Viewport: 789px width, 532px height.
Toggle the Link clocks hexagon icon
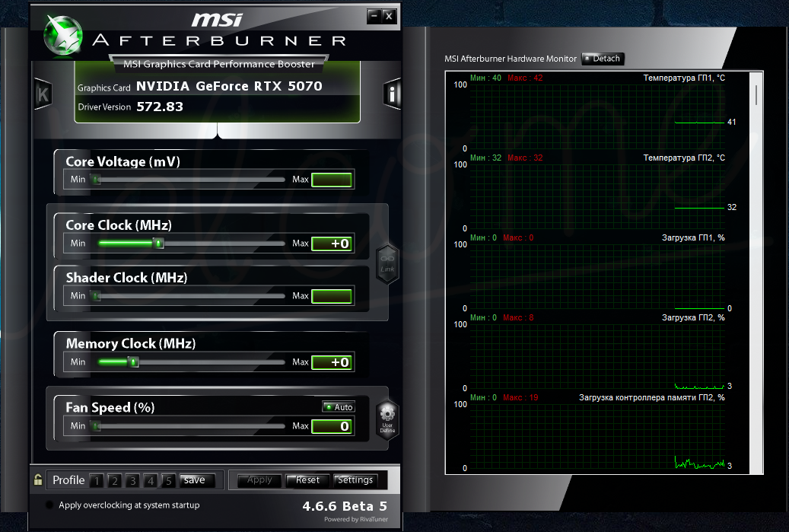pyautogui.click(x=387, y=264)
